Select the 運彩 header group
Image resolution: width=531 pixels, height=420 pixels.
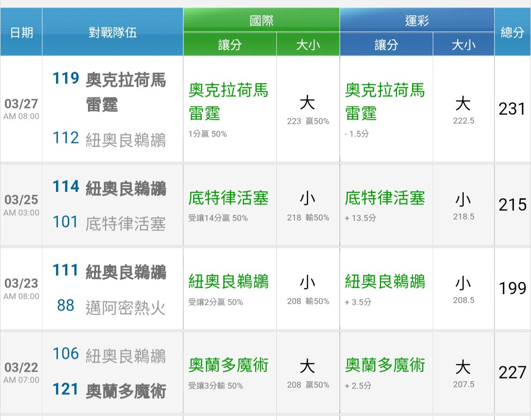click(x=417, y=21)
